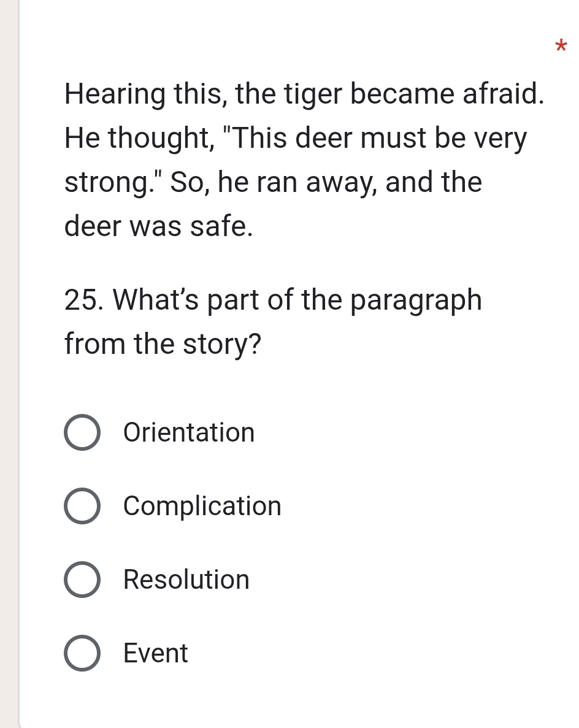Image resolution: width=579 pixels, height=728 pixels.
Task: Click the text "from the story?"
Action: coord(163,344)
